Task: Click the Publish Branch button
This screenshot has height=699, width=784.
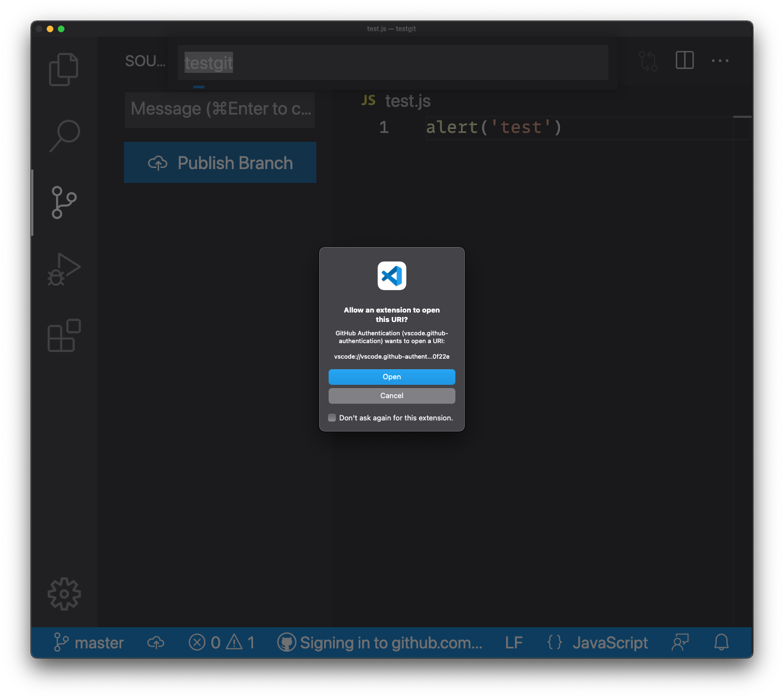Action: coord(220,162)
